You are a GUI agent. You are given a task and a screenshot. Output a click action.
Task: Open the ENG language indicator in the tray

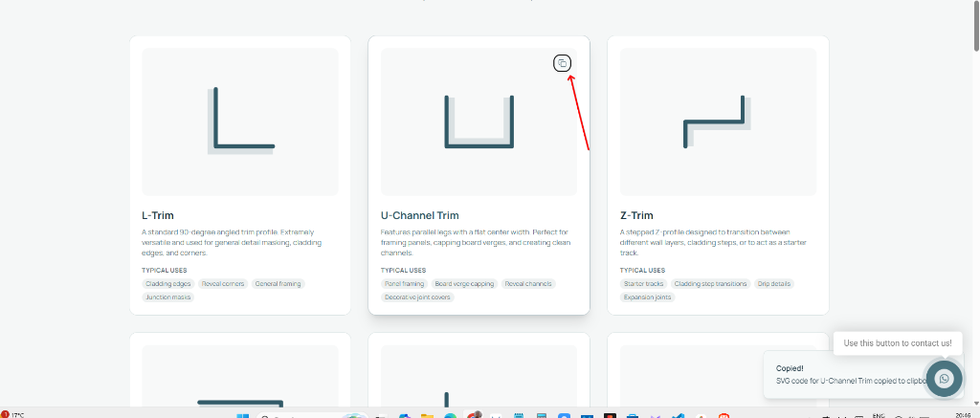(x=879, y=415)
